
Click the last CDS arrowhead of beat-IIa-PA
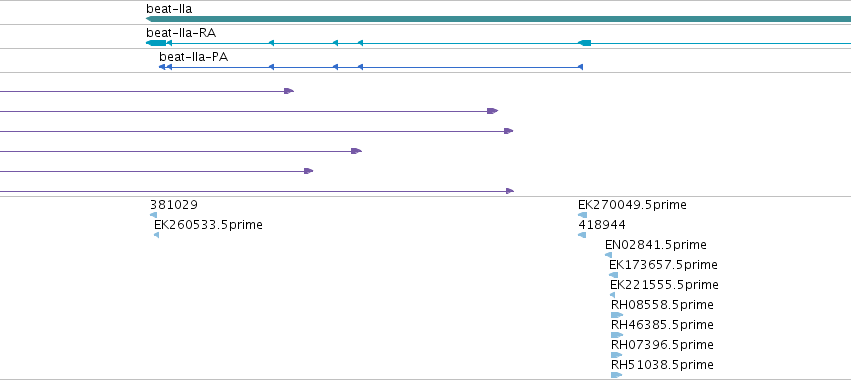[x=162, y=67]
